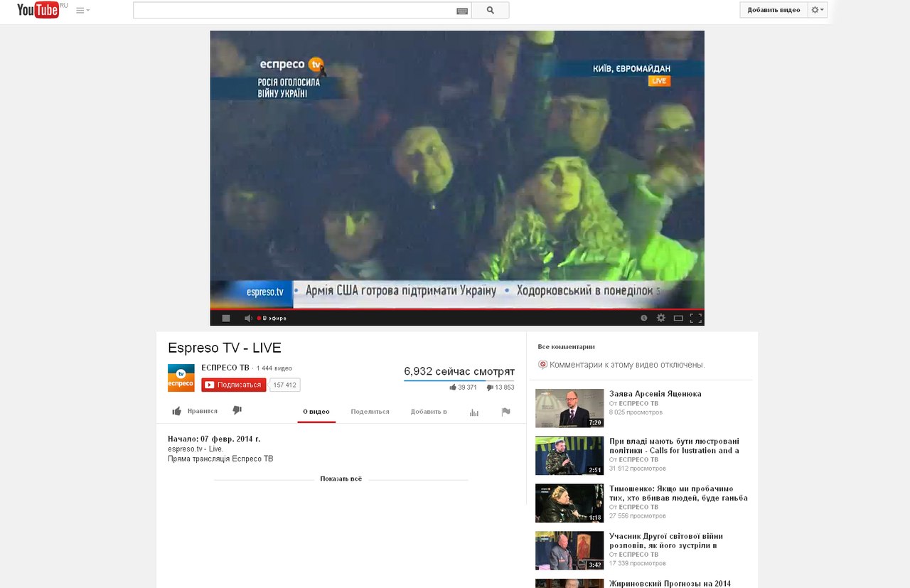Toggle theater mode player size
The width and height of the screenshot is (910, 588).
coord(678,318)
